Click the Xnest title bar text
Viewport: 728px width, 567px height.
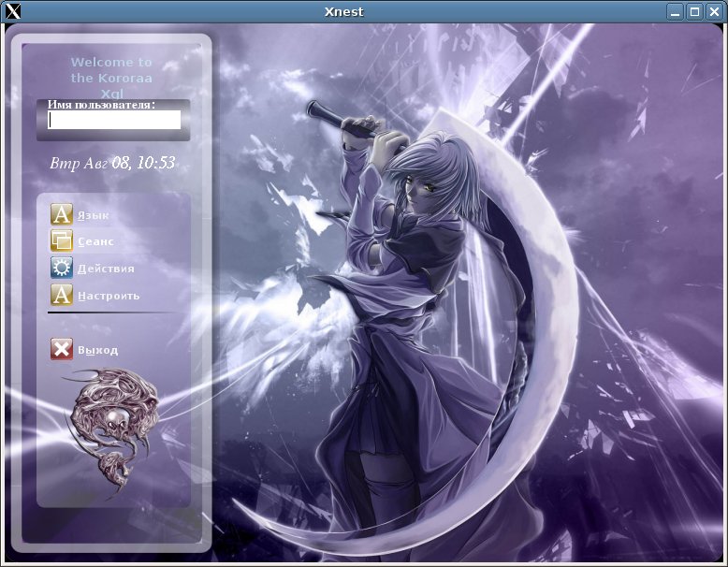343,11
